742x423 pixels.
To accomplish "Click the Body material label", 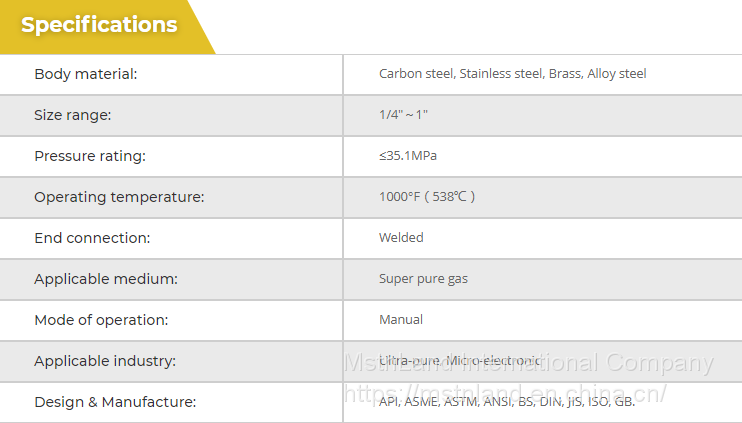I will [86, 74].
